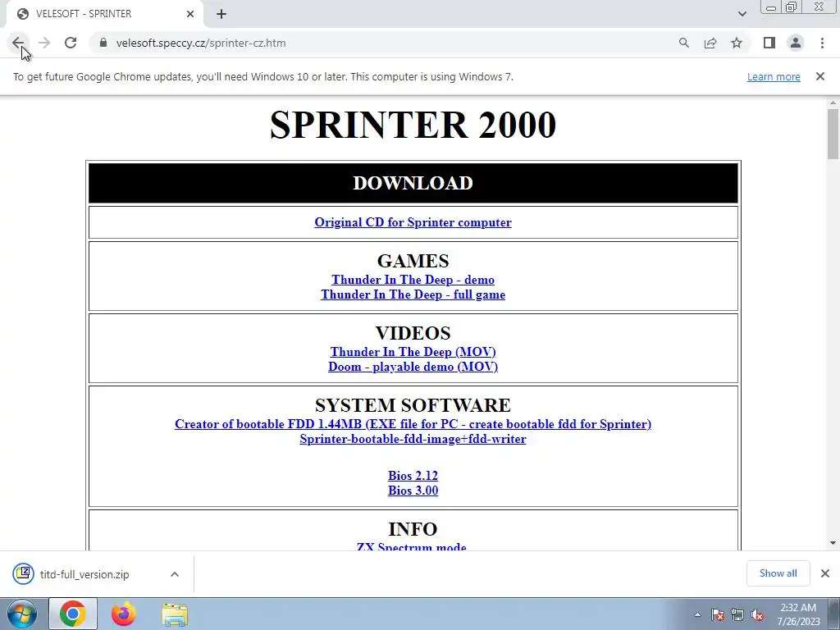Go back using the browser back arrow
This screenshot has height=630, width=840.
18,43
